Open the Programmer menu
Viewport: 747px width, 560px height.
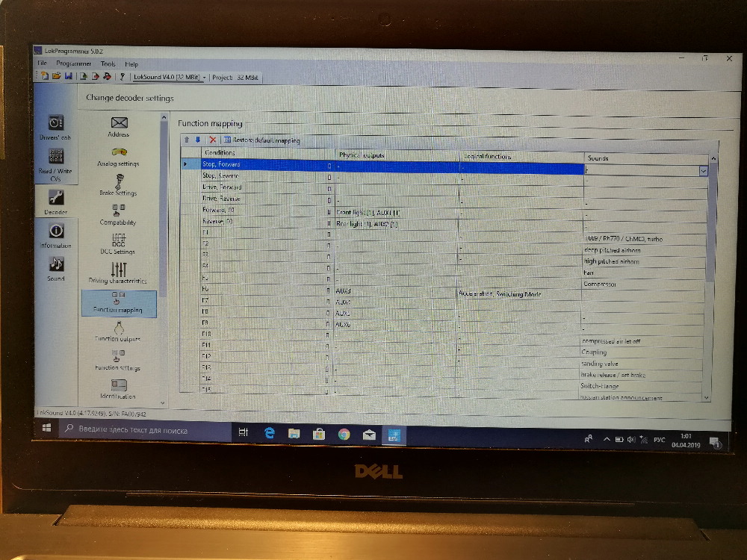(x=74, y=64)
